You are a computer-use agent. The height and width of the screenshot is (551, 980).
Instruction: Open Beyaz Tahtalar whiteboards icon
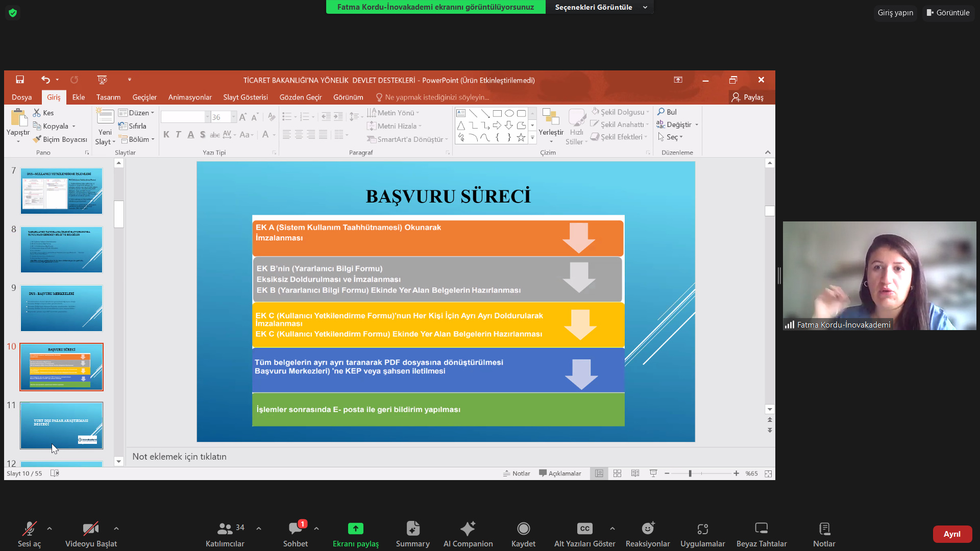point(761,529)
